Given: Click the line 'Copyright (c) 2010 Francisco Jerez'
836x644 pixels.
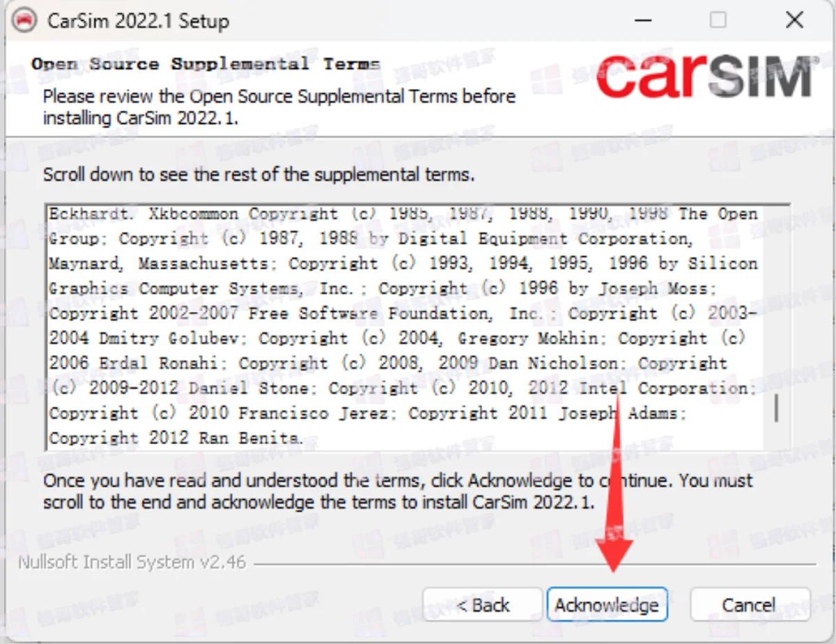Looking at the screenshot, I should (368, 413).
